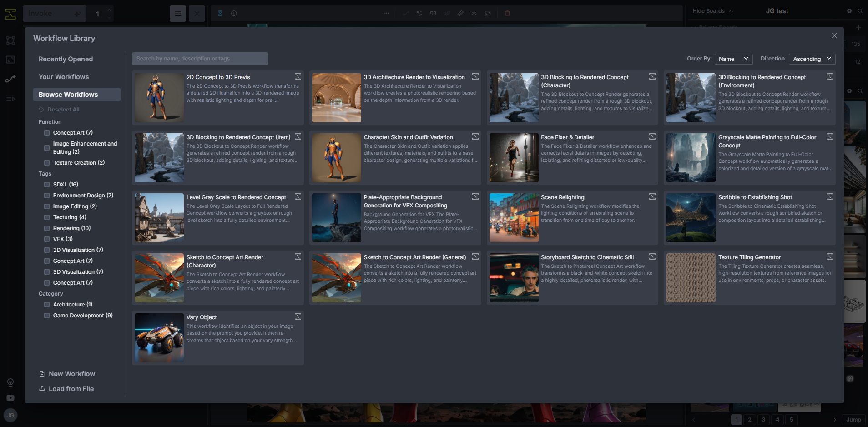Viewport: 868px width, 427px height.
Task: Click the Vary Object buggy thumbnail
Action: point(159,338)
